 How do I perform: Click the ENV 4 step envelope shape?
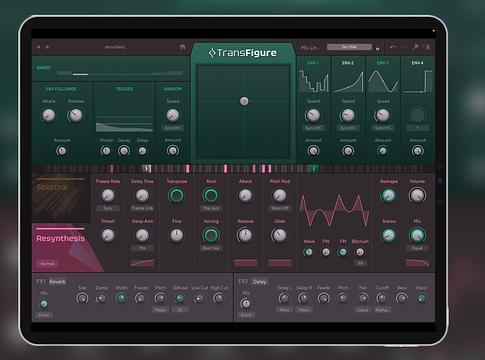point(418,81)
